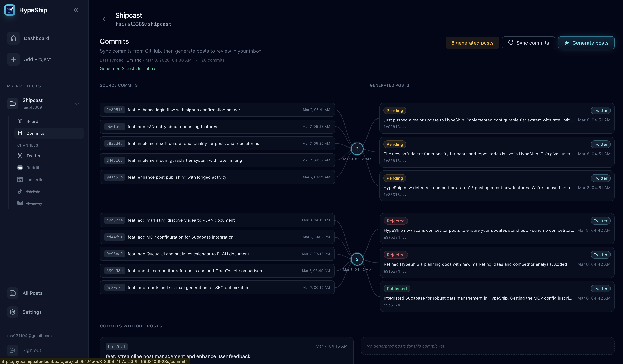The image size is (623, 364).
Task: Enable the Reddit channel
Action: (x=20, y=167)
